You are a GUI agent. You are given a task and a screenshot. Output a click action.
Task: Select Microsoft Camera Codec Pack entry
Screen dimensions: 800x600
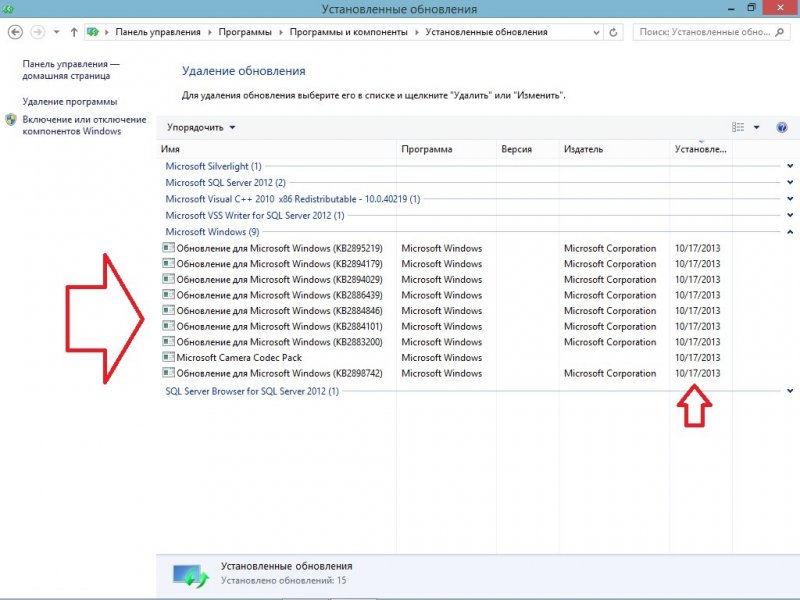(239, 358)
